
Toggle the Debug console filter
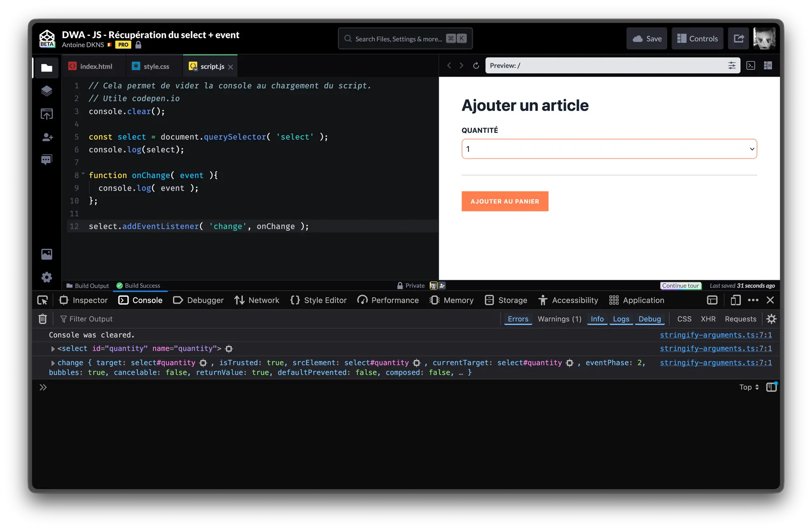pos(650,319)
